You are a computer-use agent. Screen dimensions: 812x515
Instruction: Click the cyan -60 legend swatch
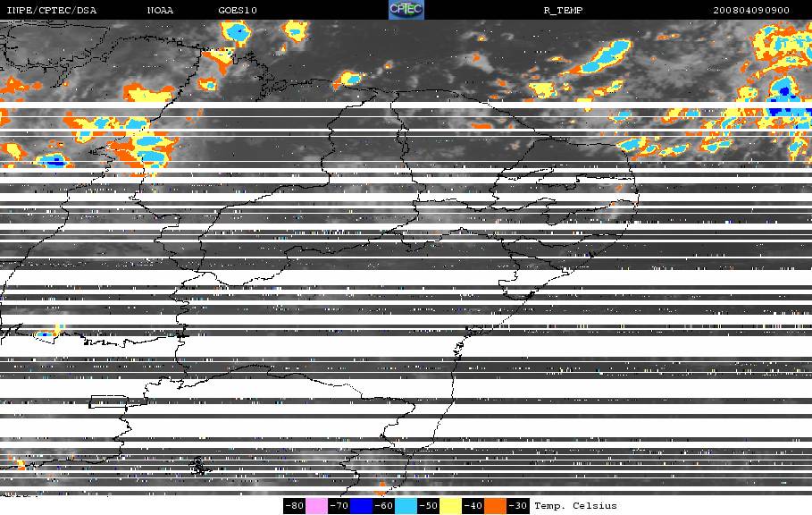(406, 506)
